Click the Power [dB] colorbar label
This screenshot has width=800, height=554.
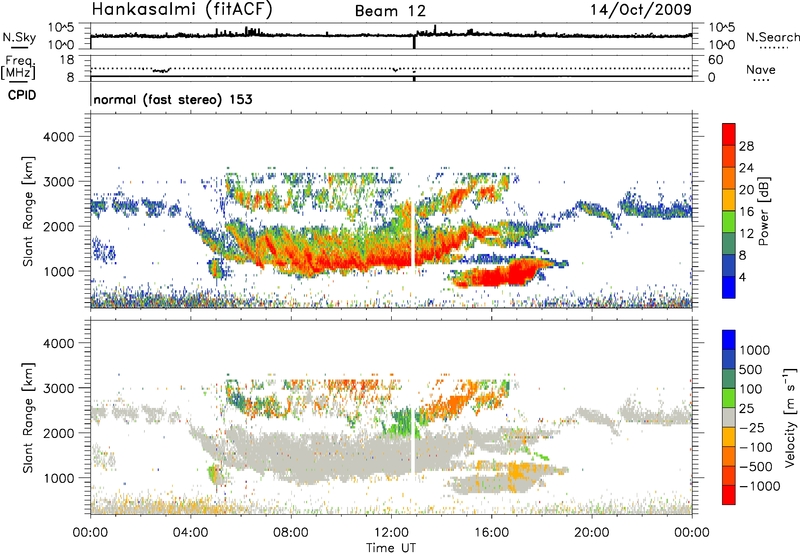pyautogui.click(x=764, y=211)
